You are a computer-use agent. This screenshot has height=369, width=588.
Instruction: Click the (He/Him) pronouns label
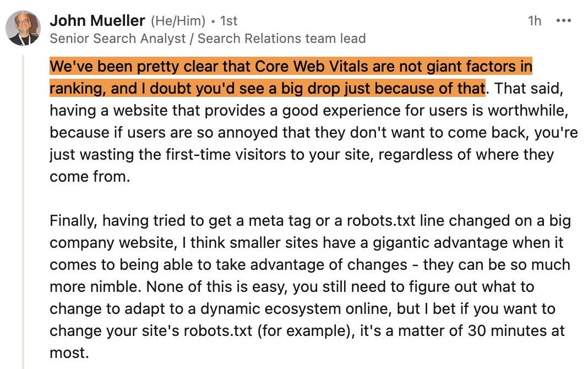point(178,21)
